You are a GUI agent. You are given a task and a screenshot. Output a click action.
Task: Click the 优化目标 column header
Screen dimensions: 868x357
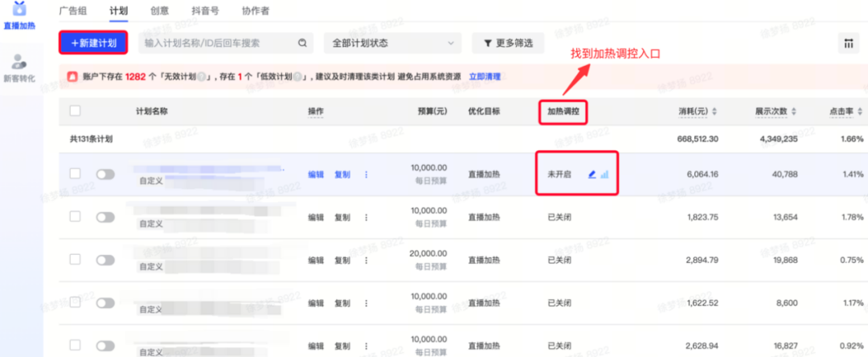point(485,111)
